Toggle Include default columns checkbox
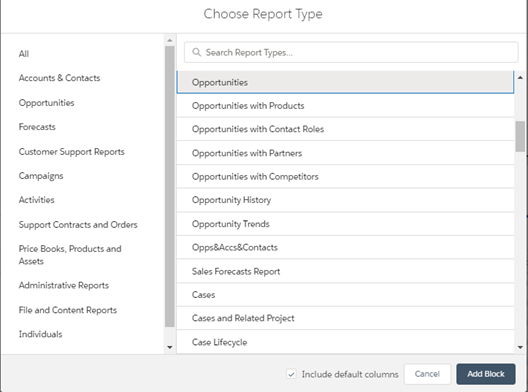The width and height of the screenshot is (528, 392). tap(291, 374)
